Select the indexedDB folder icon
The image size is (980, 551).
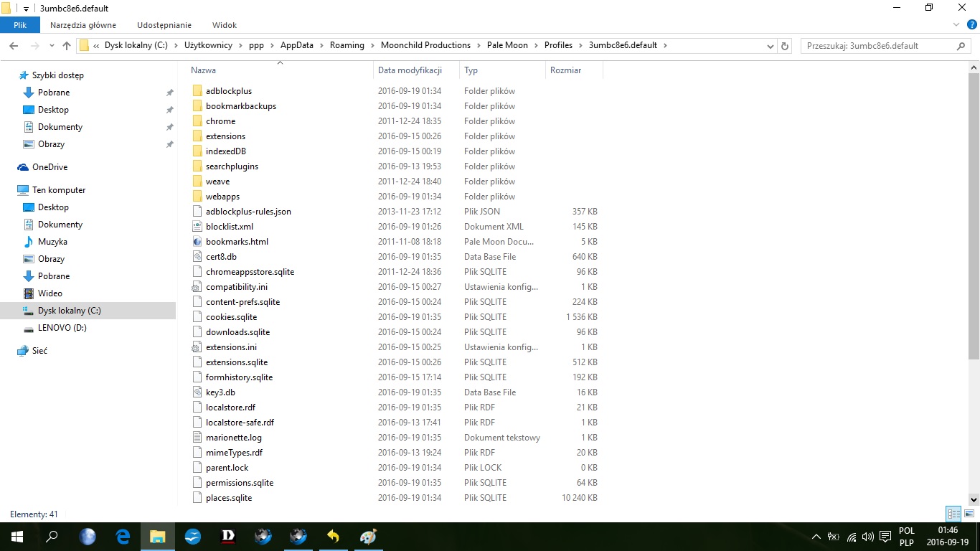199,151
